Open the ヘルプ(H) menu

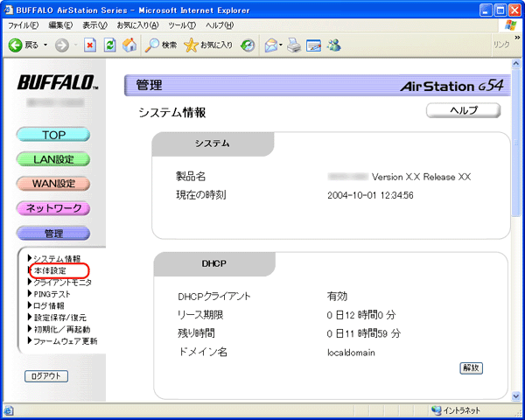coord(220,25)
